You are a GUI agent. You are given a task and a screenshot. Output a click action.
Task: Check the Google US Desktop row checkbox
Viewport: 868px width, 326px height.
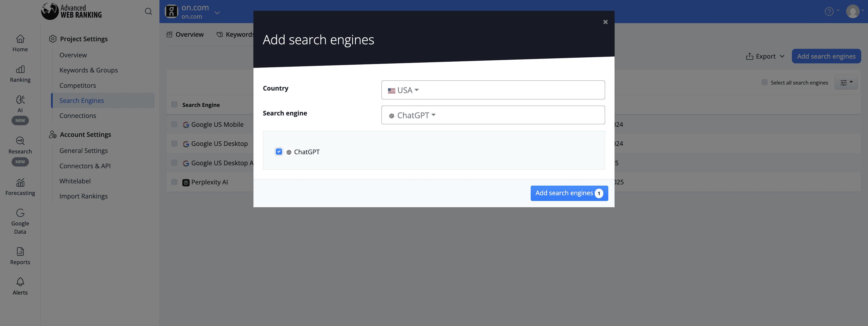174,143
